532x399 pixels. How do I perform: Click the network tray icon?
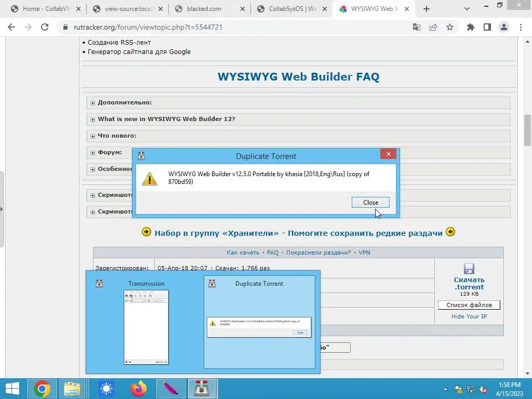point(471,389)
